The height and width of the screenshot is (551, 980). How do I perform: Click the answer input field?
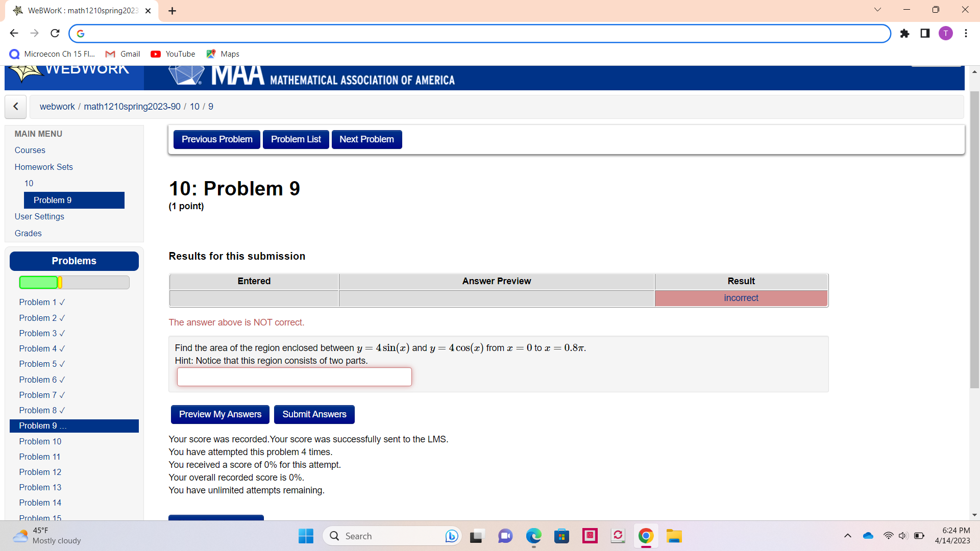294,377
